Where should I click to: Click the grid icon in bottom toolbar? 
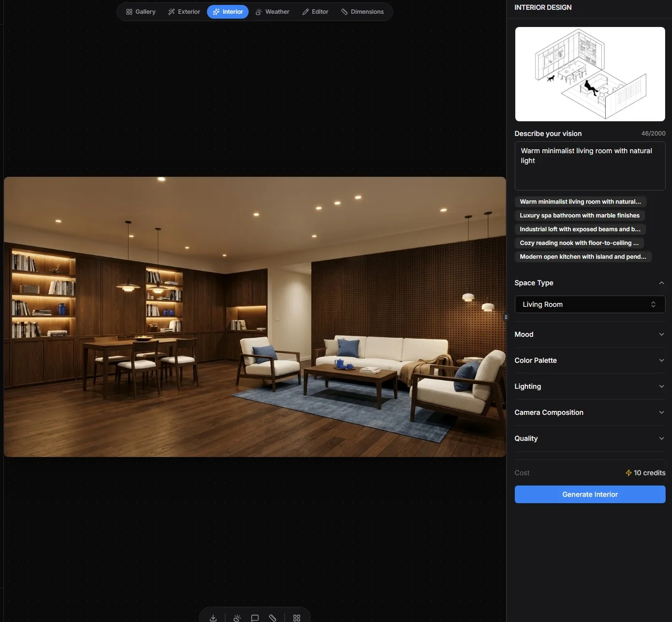click(297, 618)
